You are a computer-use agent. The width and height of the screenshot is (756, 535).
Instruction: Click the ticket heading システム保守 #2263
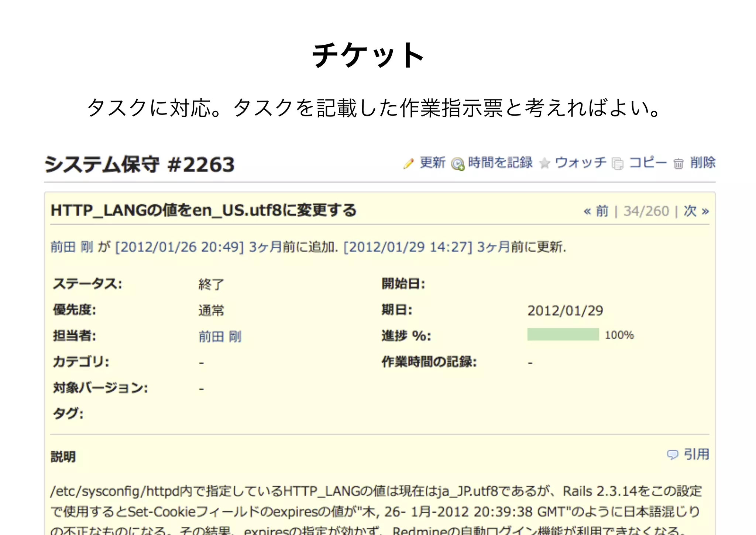[140, 164]
